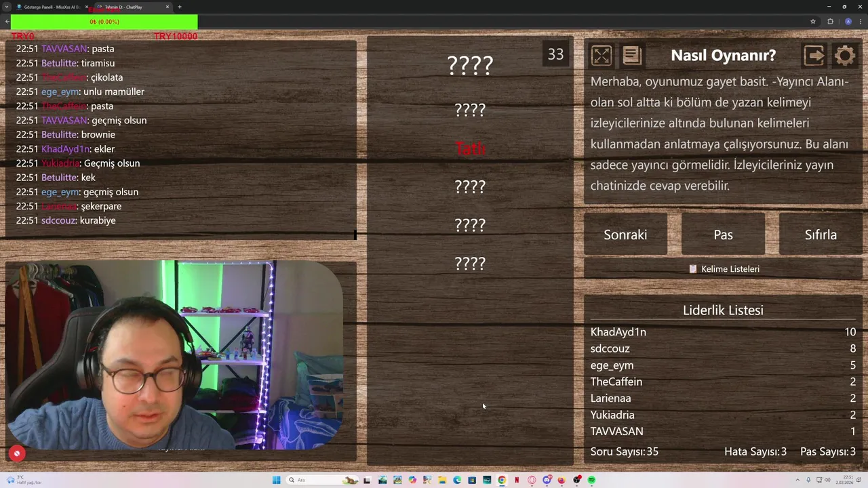Screen dimensions: 868x488
Task: Close the Tahmin Et - ChatPlay tab
Action: (x=167, y=7)
